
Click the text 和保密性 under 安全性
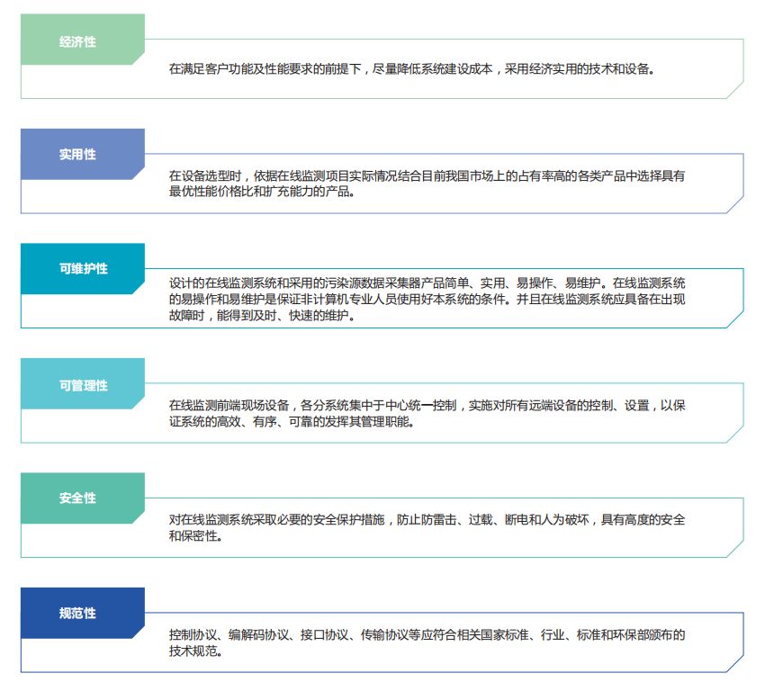[x=195, y=536]
